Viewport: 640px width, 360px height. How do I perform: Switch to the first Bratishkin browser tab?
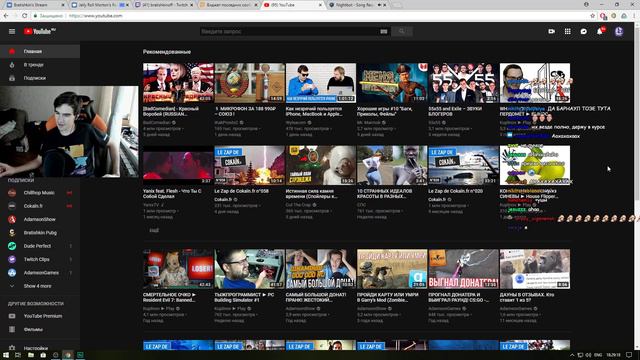35,5
